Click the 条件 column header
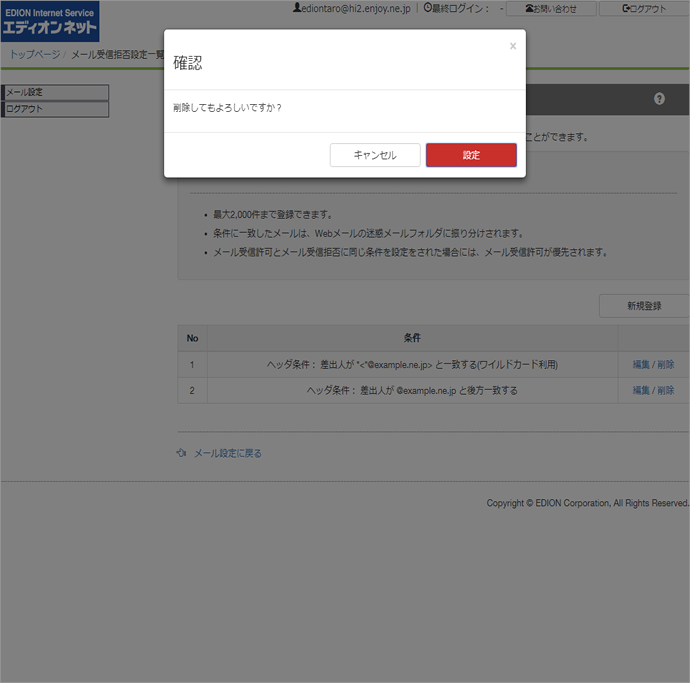 [412, 338]
